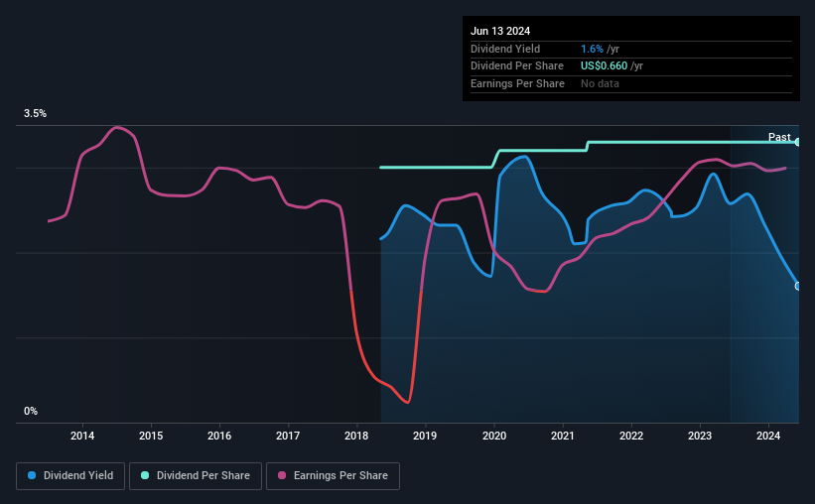
Task: Select the 2014 x-axis label
Action: click(82, 436)
